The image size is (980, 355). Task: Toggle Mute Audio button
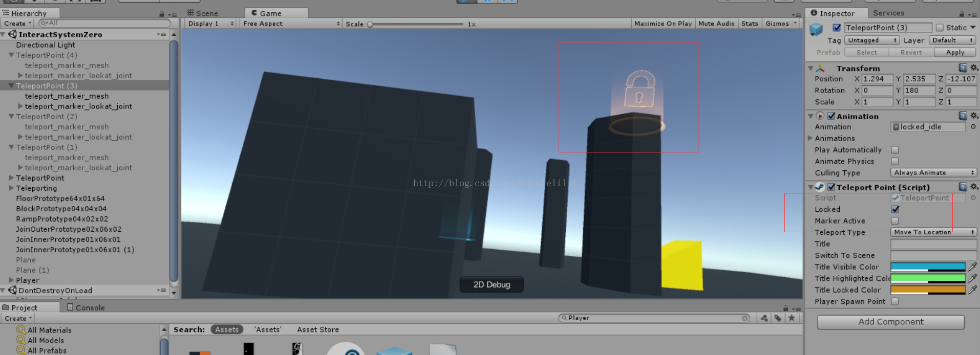point(716,24)
